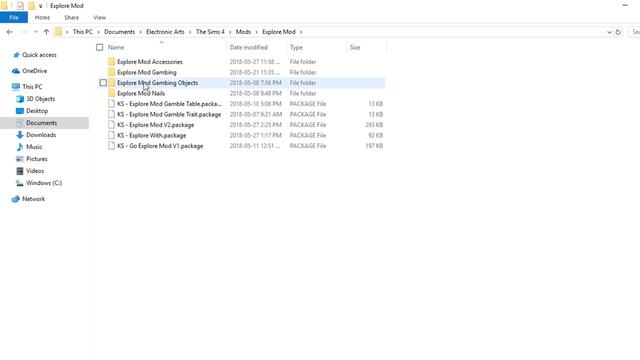Open Windows (C:) drive in navigation pane

pyautogui.click(x=44, y=183)
